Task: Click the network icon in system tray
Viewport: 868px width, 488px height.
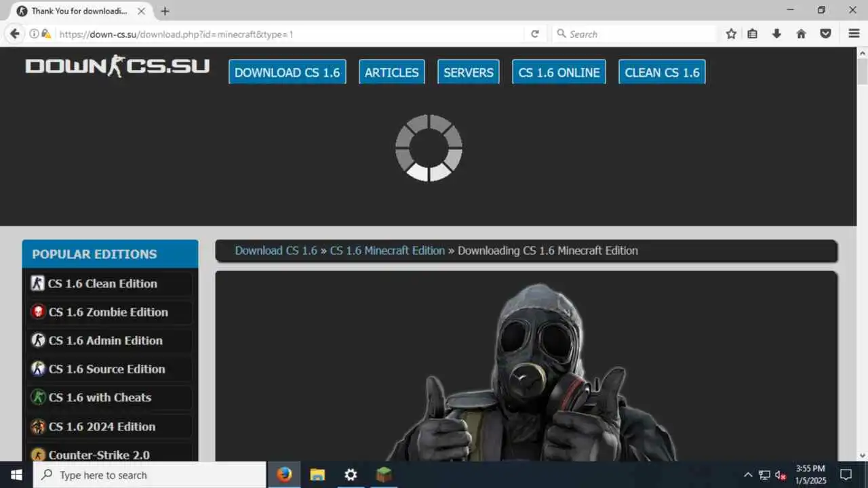Action: coord(764,475)
